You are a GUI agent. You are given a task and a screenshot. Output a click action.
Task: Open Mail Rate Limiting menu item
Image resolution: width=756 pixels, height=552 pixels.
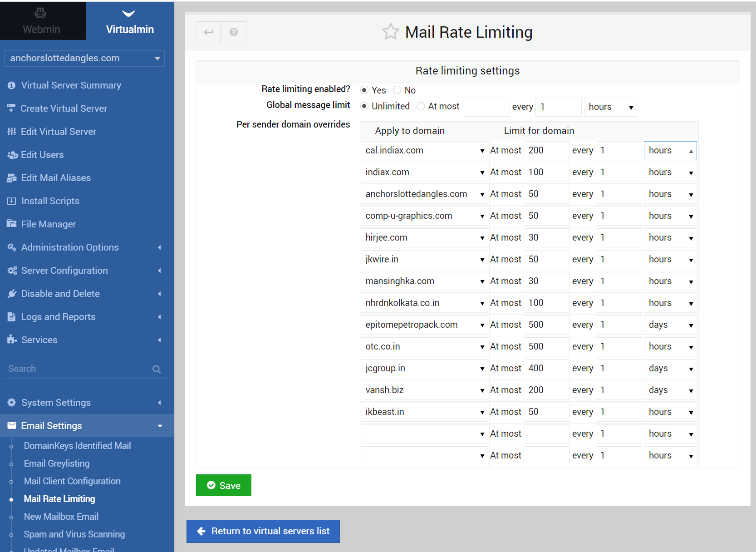(x=59, y=499)
